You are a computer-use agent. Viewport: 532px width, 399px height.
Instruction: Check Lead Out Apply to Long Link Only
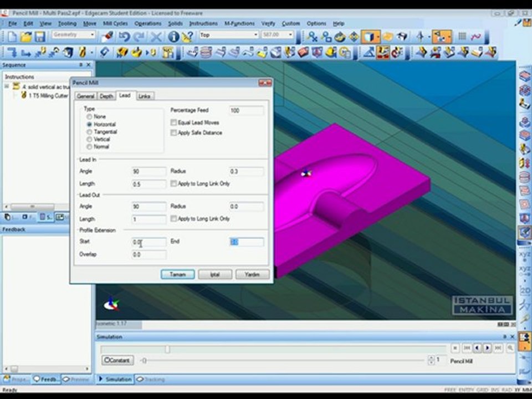pos(173,218)
